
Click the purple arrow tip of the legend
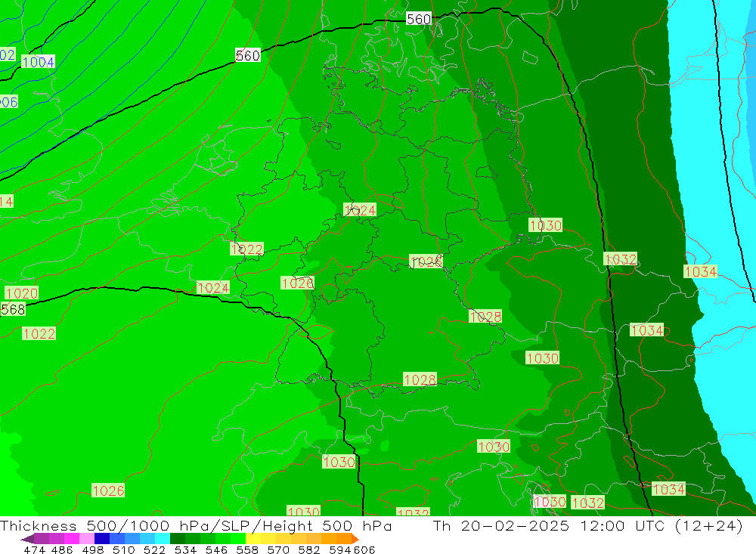point(27,539)
